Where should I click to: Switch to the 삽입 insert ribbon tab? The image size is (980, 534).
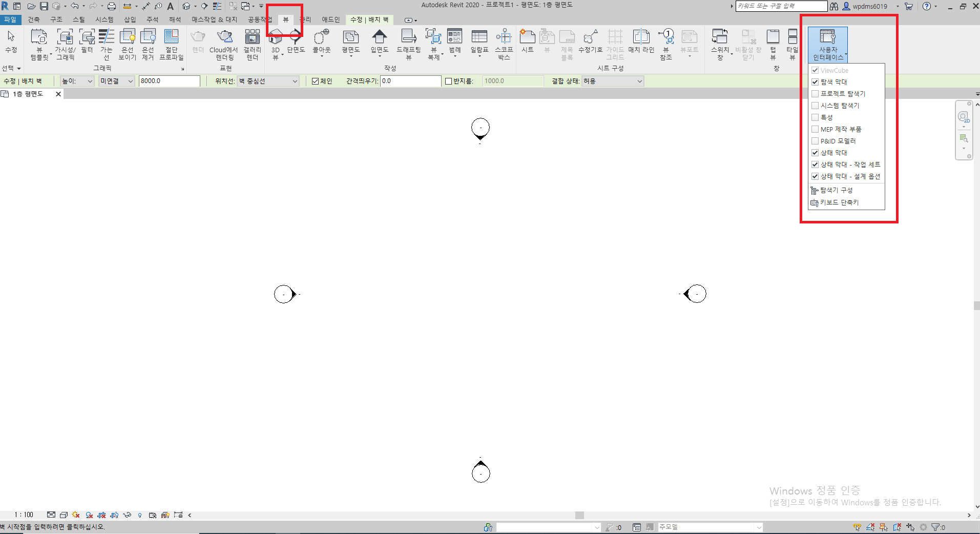pos(130,19)
